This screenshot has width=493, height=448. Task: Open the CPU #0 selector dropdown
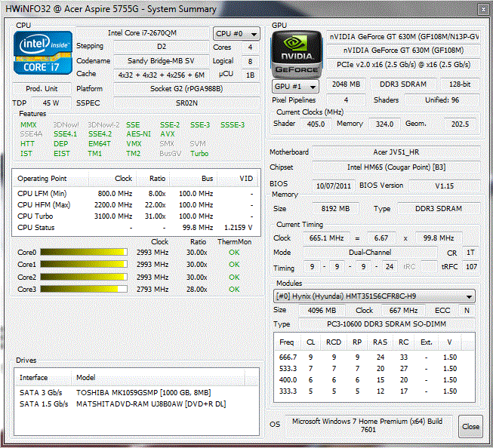(236, 34)
